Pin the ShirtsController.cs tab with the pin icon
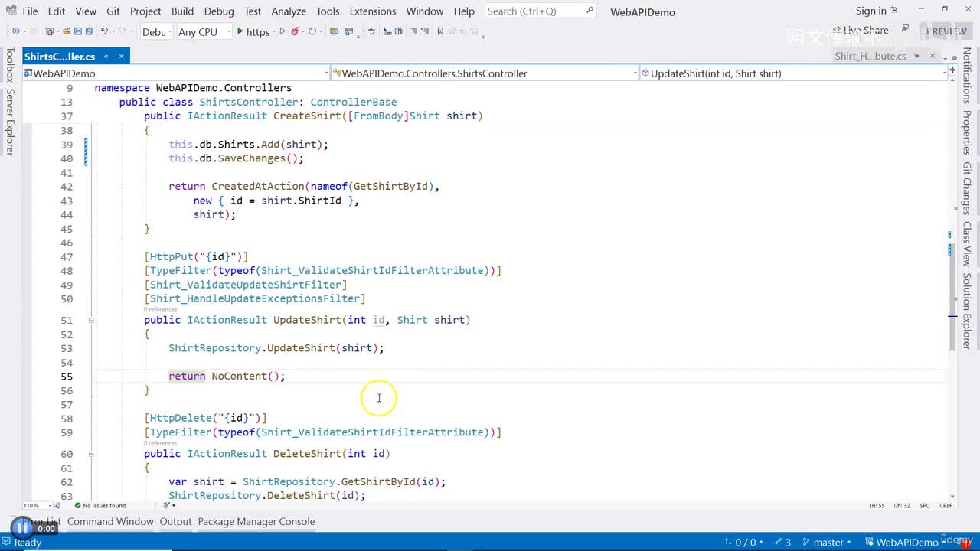The height and width of the screenshot is (551, 980). tap(106, 56)
